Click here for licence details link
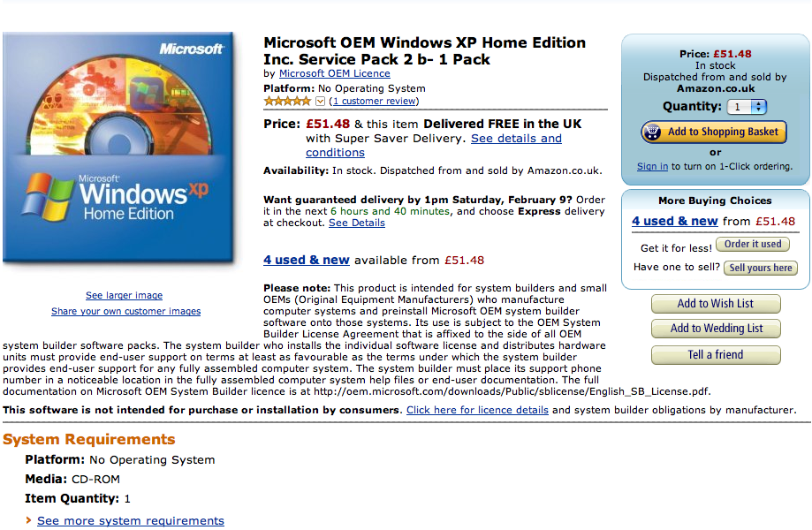 477,410
